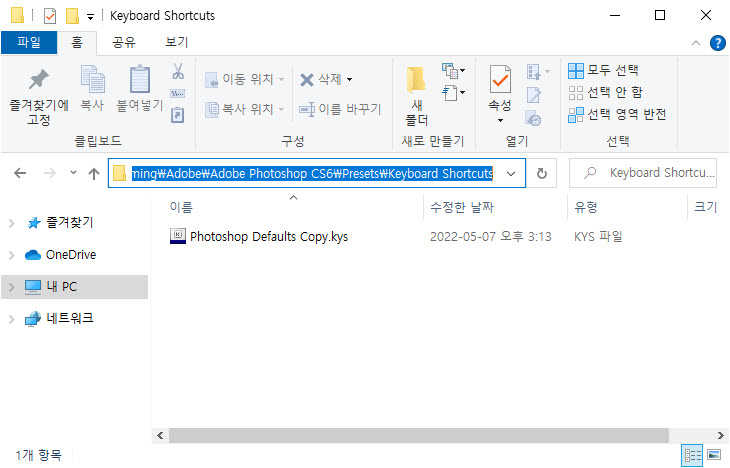Click the Delete (삭제) button
Image resolution: width=730 pixels, height=468 pixels.
click(321, 79)
